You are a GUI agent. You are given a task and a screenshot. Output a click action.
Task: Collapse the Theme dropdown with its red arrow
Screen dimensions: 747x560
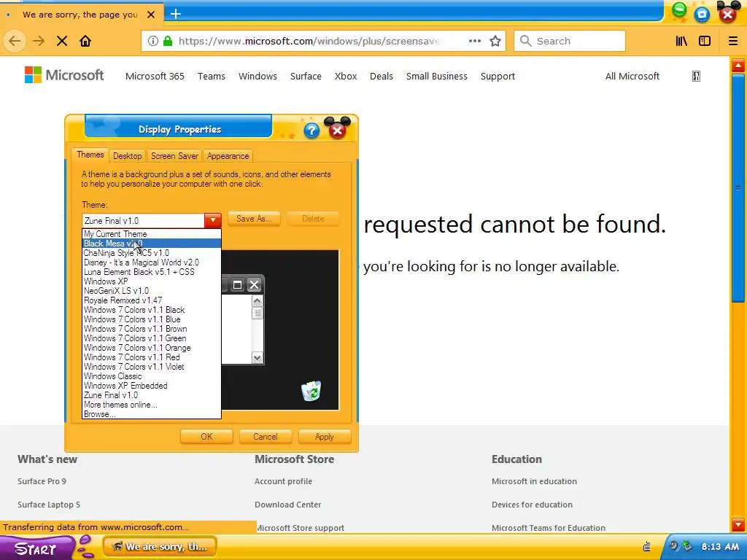pyautogui.click(x=213, y=220)
